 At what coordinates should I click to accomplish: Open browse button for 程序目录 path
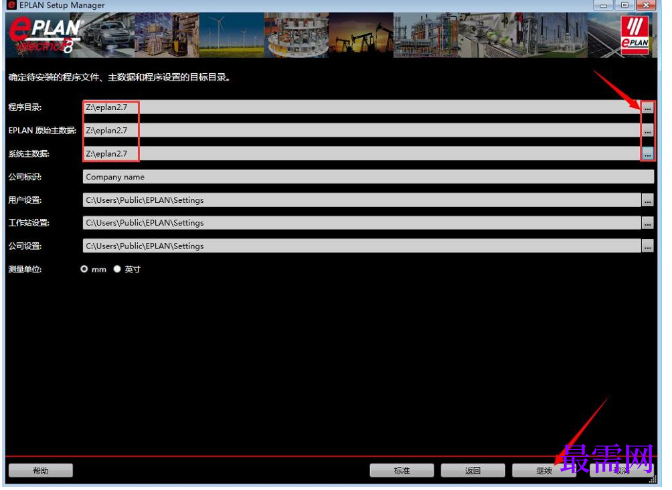pos(647,108)
